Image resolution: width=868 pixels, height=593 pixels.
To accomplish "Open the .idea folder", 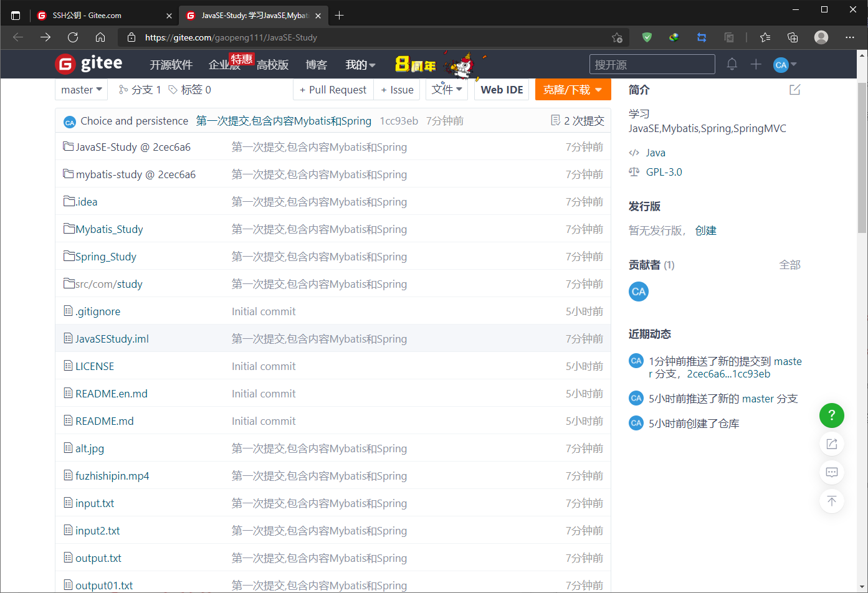I will point(86,202).
